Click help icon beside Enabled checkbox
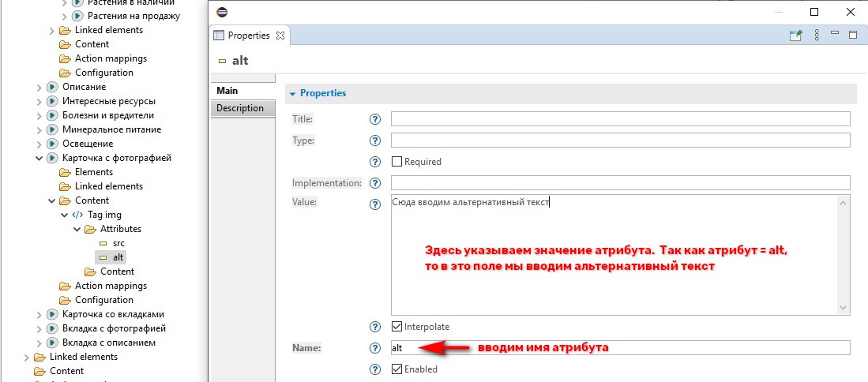 coord(375,369)
